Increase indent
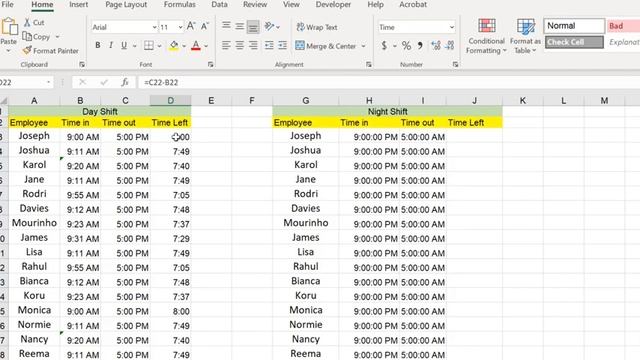Screen dimensions: 640x360 pyautogui.click(x=282, y=45)
